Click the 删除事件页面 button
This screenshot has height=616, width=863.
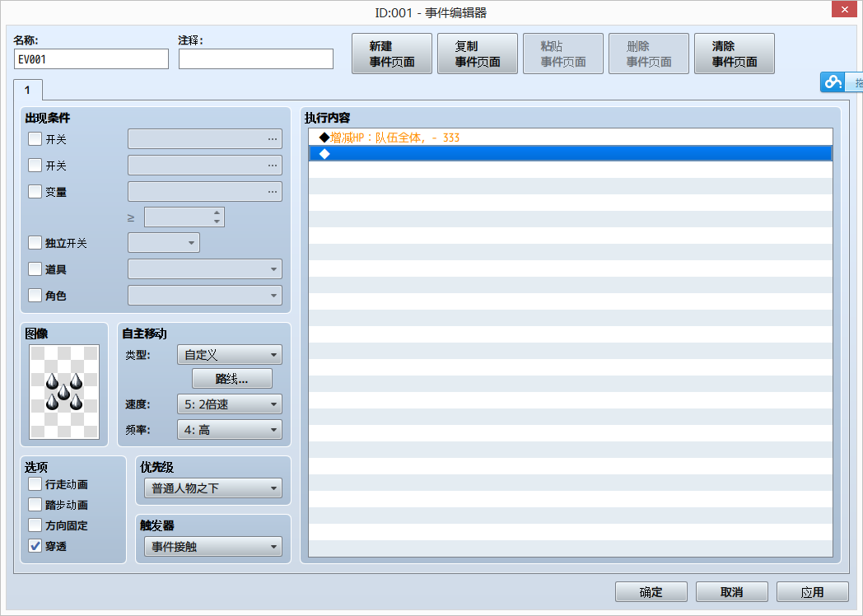tap(649, 54)
